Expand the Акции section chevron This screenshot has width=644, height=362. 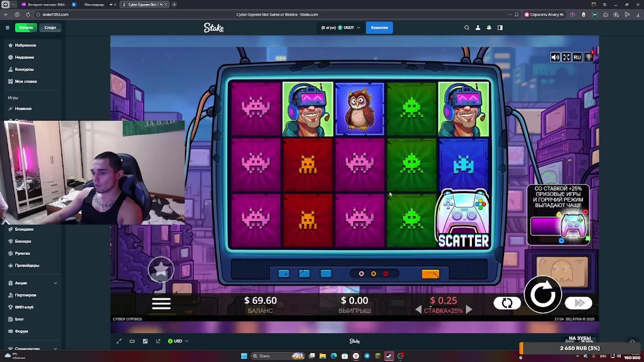click(55, 283)
